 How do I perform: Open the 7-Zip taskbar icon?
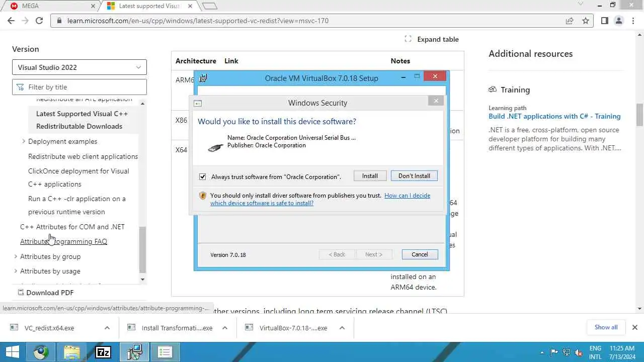coord(103,352)
